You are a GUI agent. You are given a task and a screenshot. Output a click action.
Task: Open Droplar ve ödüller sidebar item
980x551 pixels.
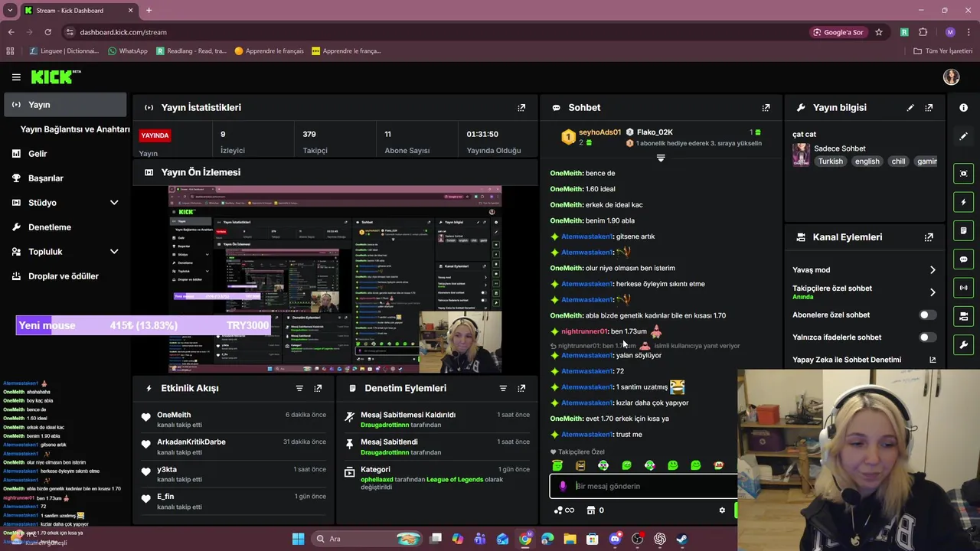tap(65, 276)
